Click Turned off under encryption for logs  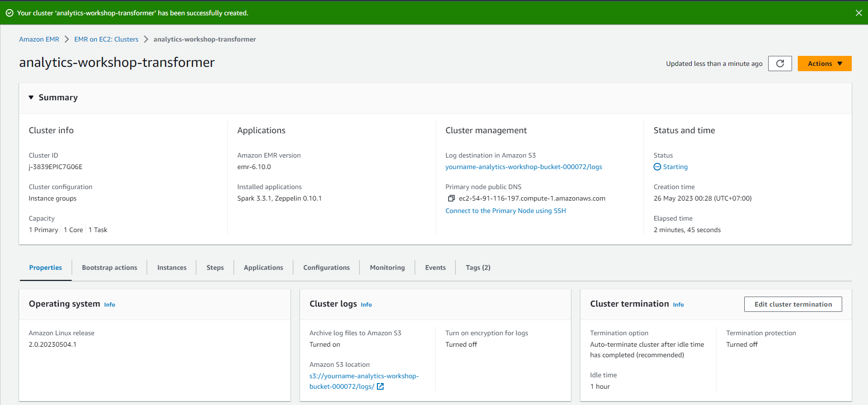[x=461, y=344]
